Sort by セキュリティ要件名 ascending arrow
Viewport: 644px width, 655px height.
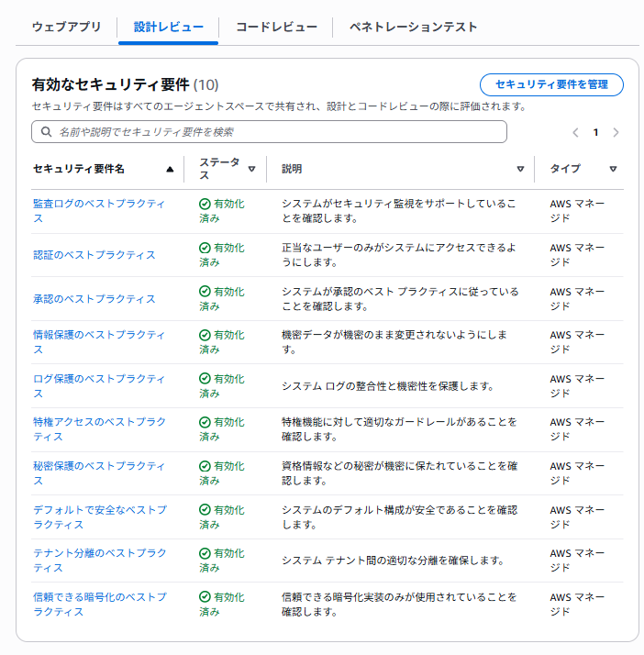pyautogui.click(x=170, y=169)
